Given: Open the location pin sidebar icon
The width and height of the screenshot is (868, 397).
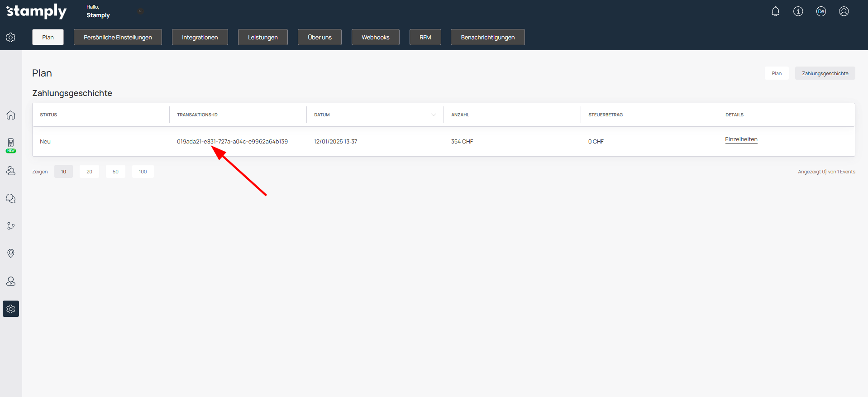Looking at the screenshot, I should coord(11,253).
